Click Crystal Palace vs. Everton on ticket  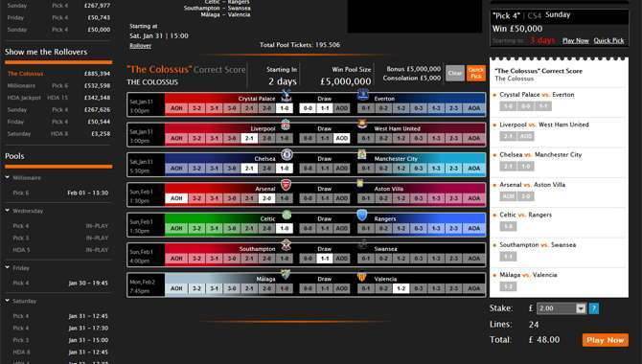(x=537, y=95)
